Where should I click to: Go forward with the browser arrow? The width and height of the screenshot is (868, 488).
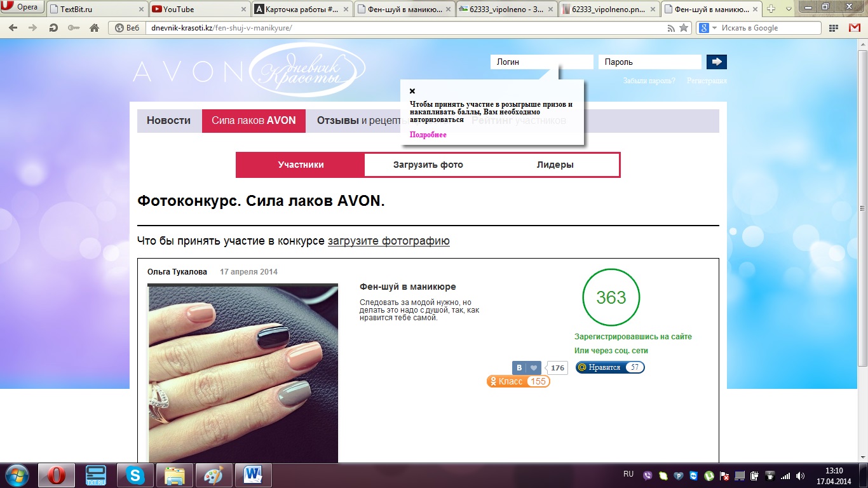[x=32, y=28]
